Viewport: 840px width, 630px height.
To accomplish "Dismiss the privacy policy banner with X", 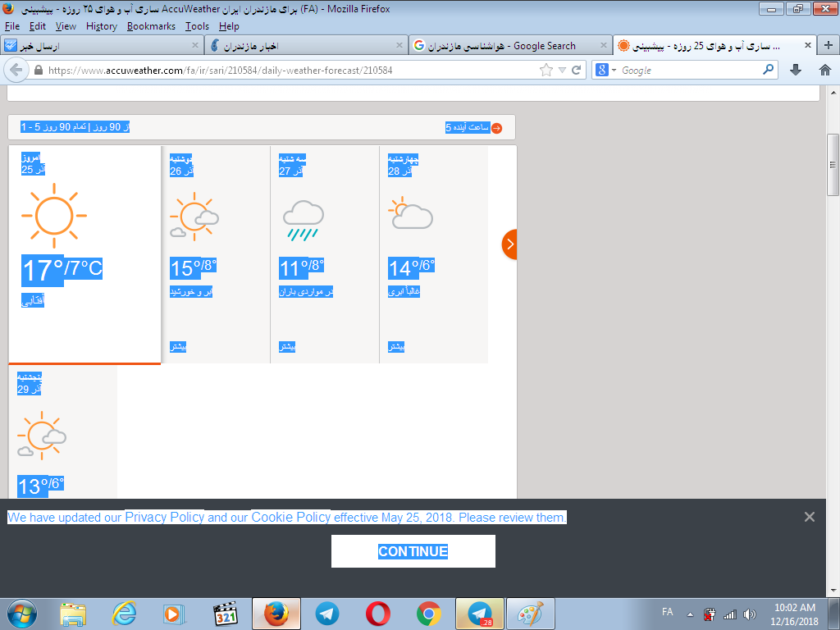I will 810,517.
